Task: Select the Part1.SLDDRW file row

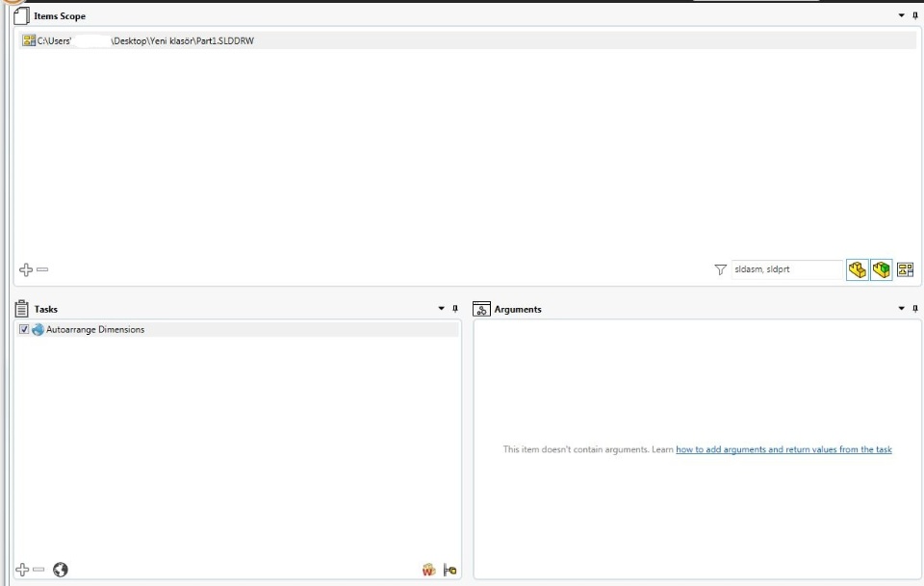Action: (467, 40)
